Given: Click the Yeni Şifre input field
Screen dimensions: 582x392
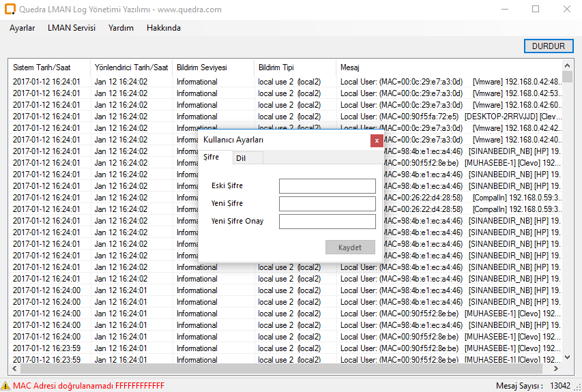Looking at the screenshot, I should pyautogui.click(x=327, y=204).
